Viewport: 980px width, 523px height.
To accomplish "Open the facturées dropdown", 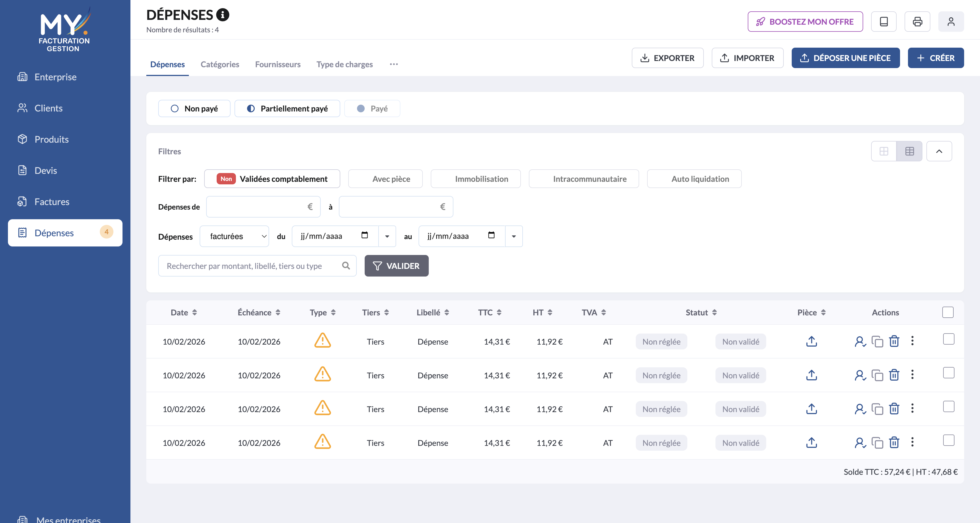I will point(234,236).
